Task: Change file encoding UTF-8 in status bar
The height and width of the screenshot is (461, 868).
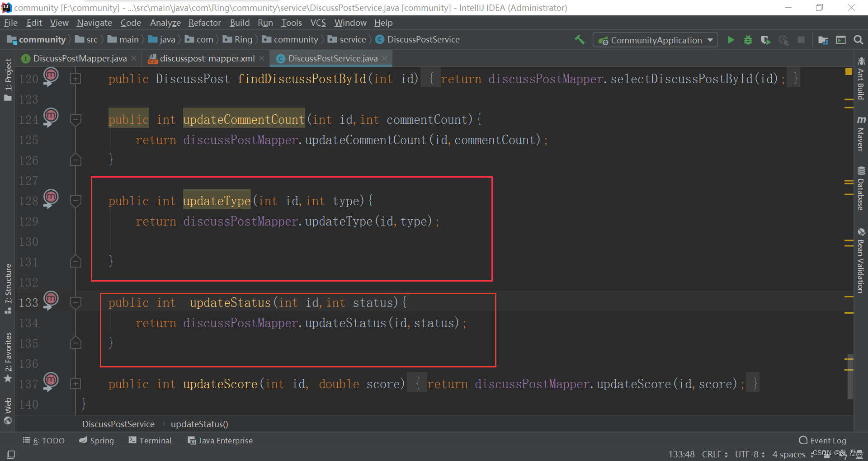Action: coord(750,454)
